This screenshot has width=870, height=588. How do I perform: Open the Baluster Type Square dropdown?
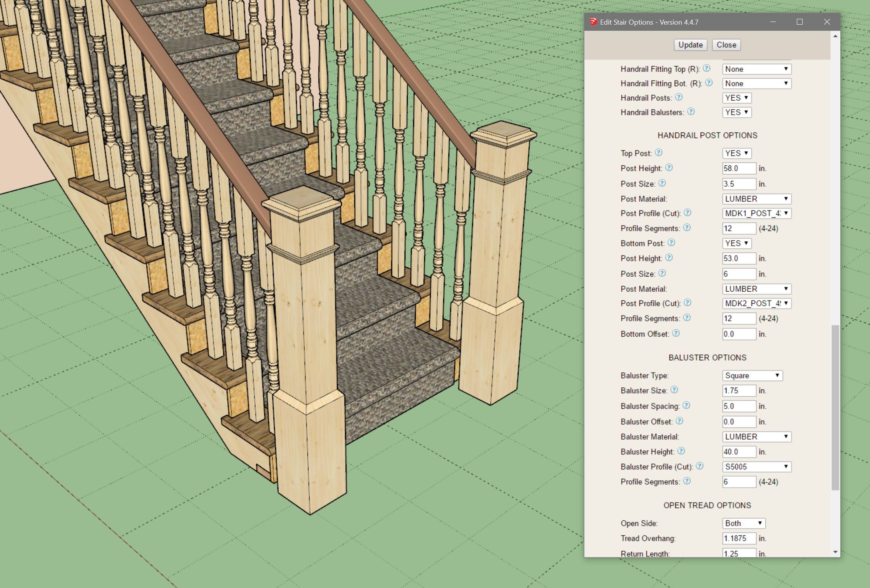(752, 376)
